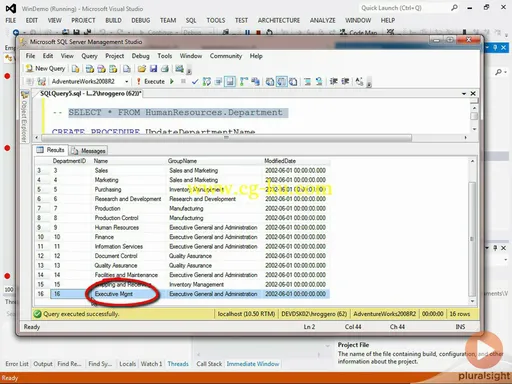Open the Object Explorer side panel
Image resolution: width=512 pixels, height=384 pixels.
24,117
